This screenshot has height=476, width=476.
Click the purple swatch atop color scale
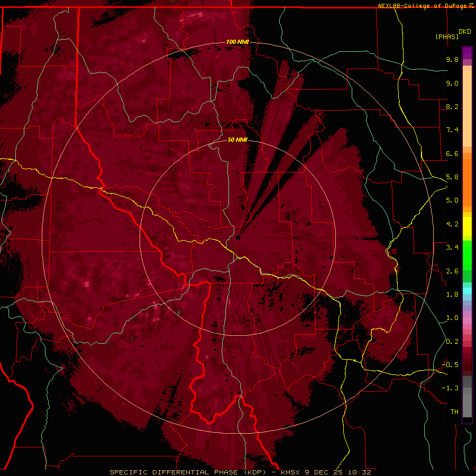(x=467, y=53)
